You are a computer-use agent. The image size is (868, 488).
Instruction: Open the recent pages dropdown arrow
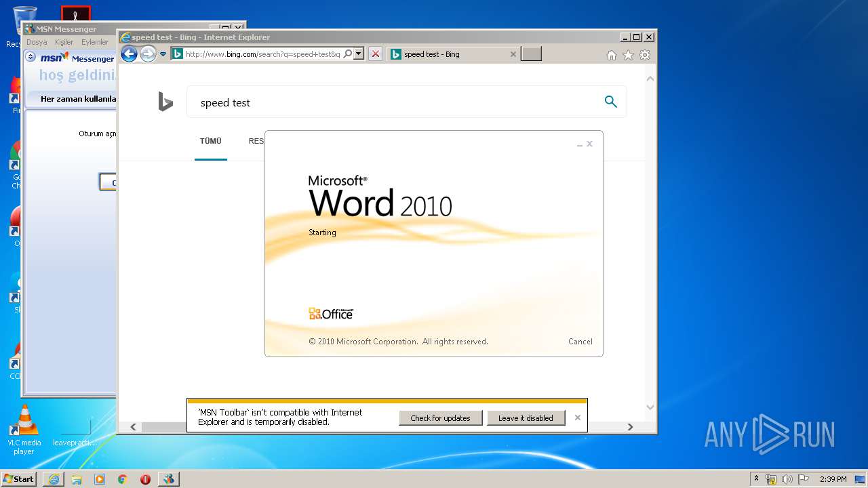pyautogui.click(x=163, y=54)
